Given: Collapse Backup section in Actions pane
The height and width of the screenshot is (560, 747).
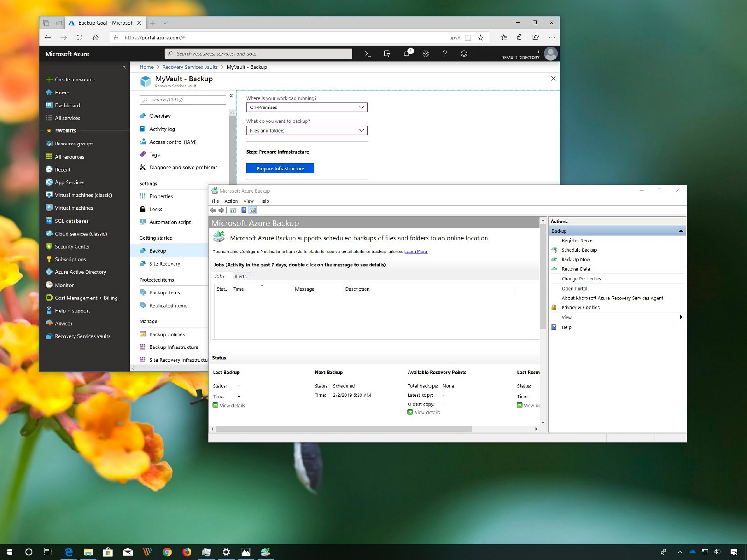Looking at the screenshot, I should point(681,231).
